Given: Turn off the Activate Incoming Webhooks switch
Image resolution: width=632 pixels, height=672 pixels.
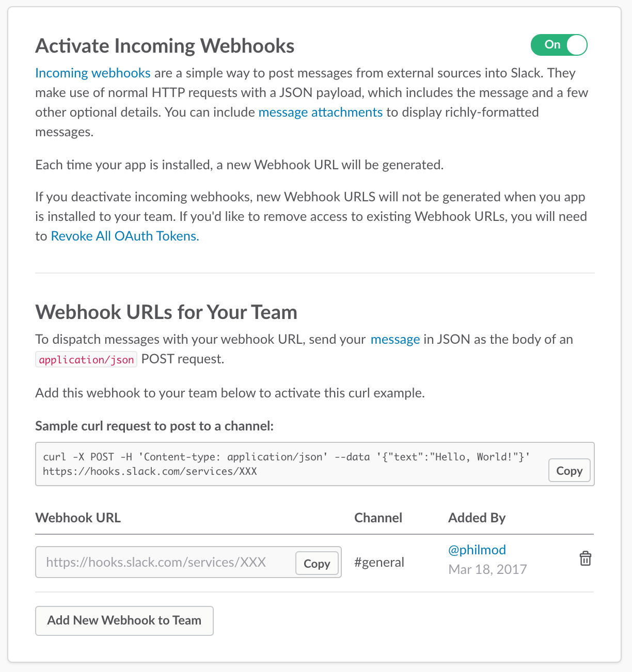Looking at the screenshot, I should (559, 45).
